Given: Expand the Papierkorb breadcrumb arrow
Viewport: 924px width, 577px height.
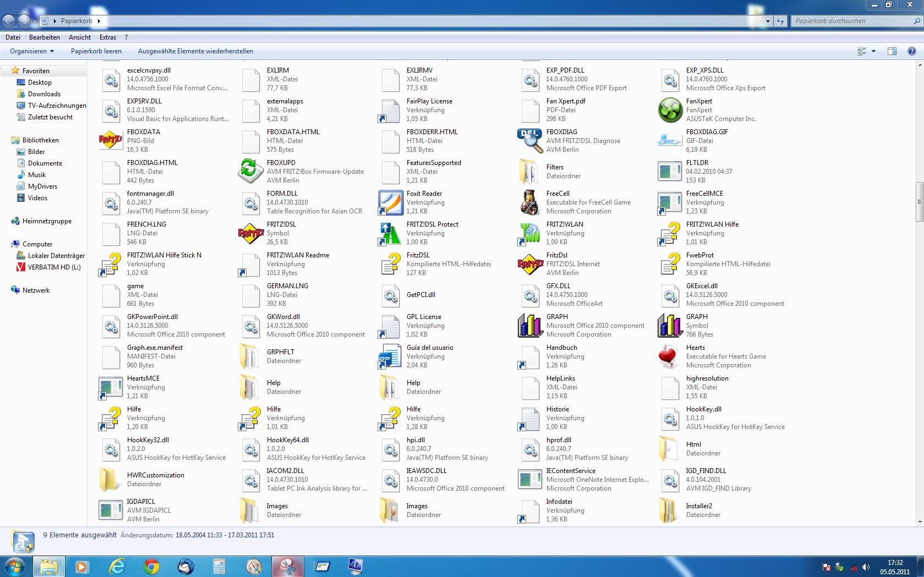Looking at the screenshot, I should click(99, 21).
